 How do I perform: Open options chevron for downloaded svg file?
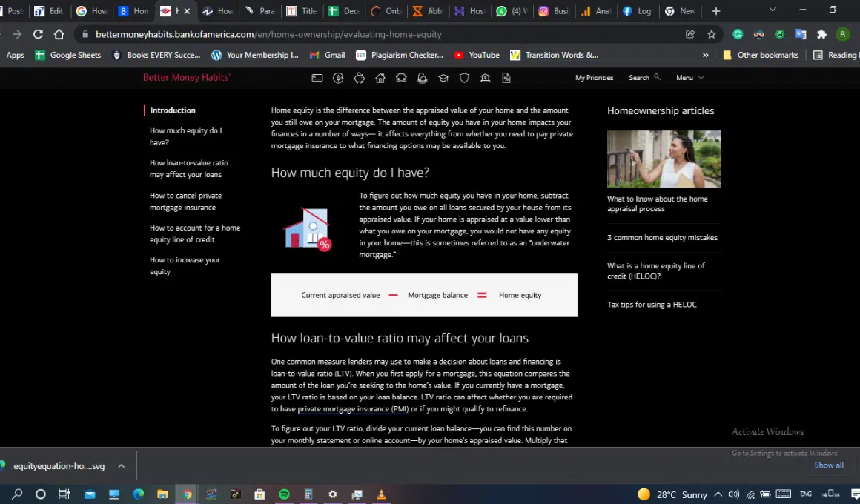coord(122,466)
